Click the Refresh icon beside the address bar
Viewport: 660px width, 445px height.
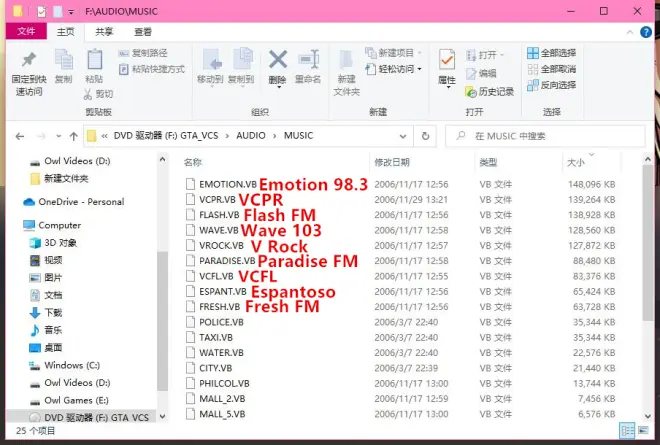point(425,136)
